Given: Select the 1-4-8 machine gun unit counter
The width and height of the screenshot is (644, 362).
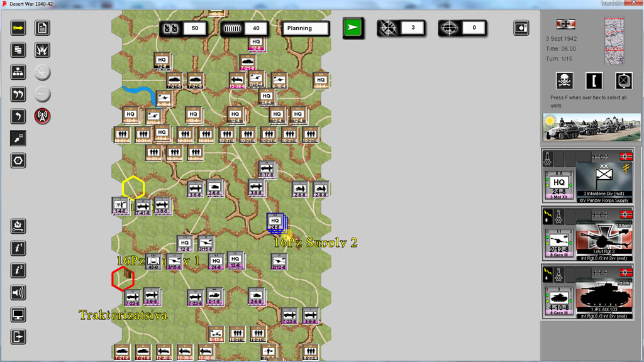Looking at the screenshot, I should click(120, 206).
